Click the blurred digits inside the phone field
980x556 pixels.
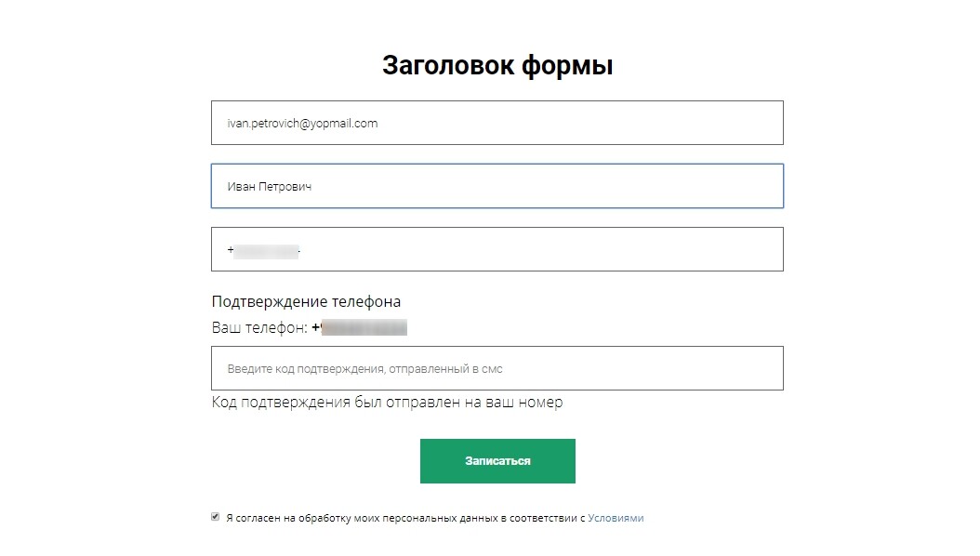(x=266, y=251)
